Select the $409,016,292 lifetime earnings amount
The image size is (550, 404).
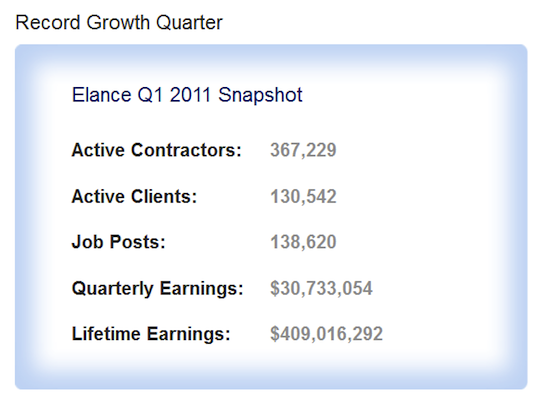point(326,334)
